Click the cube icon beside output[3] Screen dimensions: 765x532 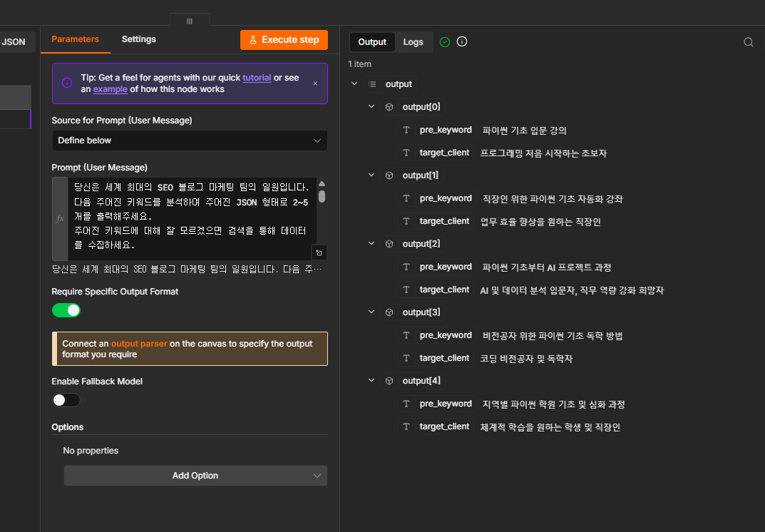pos(389,312)
